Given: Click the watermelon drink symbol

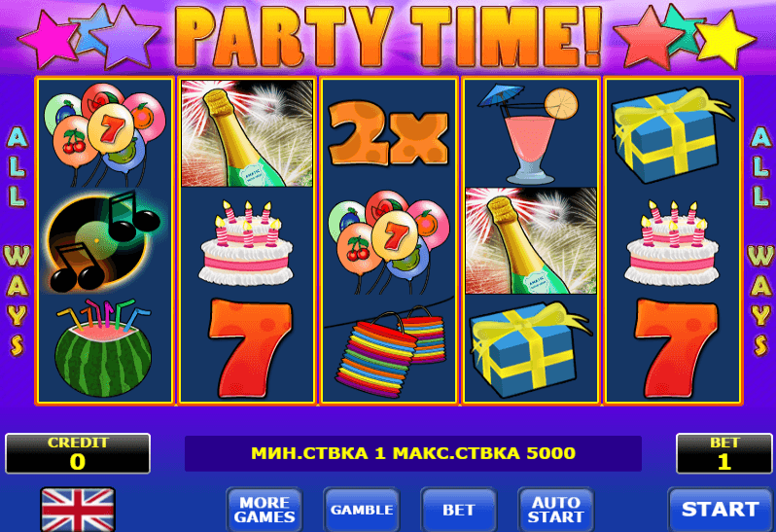Looking at the screenshot, I should (x=103, y=347).
